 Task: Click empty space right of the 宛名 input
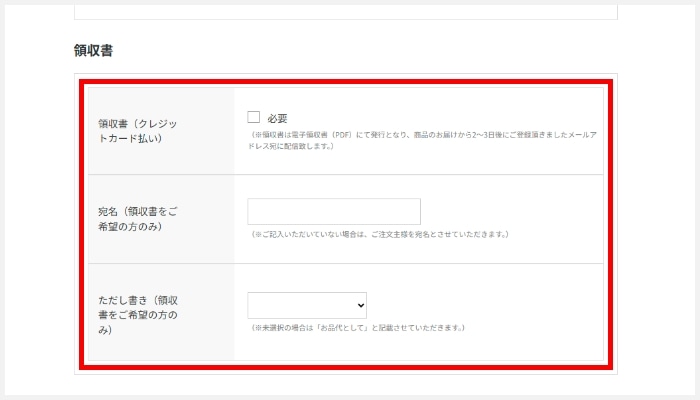point(510,212)
